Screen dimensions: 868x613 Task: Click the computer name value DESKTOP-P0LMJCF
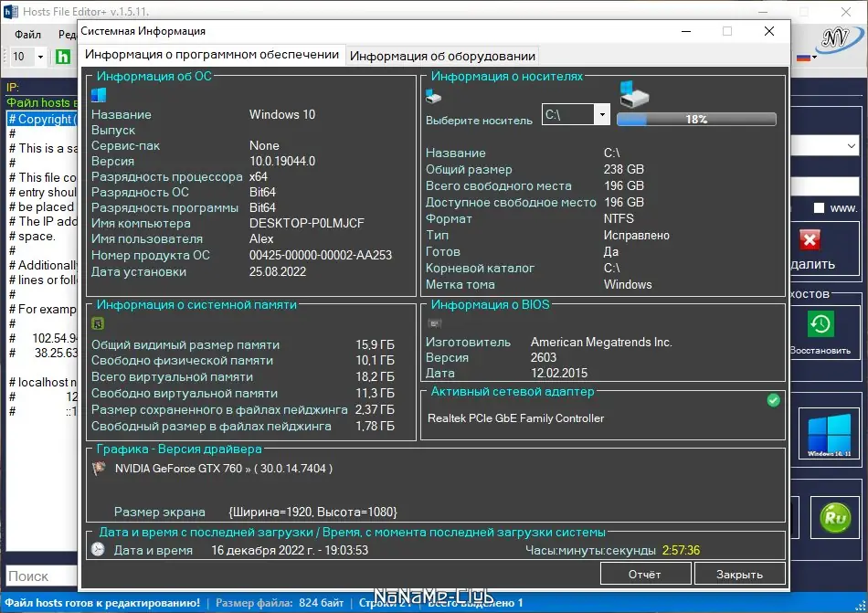(307, 223)
